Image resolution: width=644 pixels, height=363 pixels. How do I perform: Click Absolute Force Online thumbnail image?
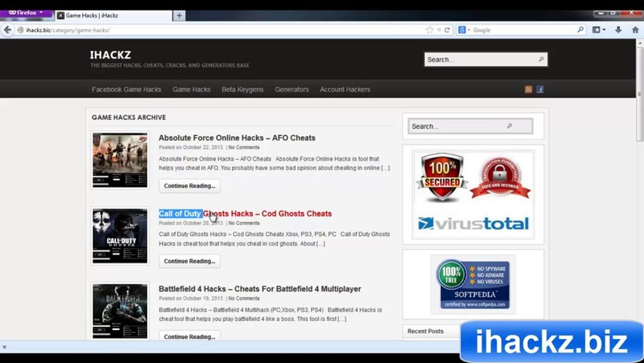120,160
